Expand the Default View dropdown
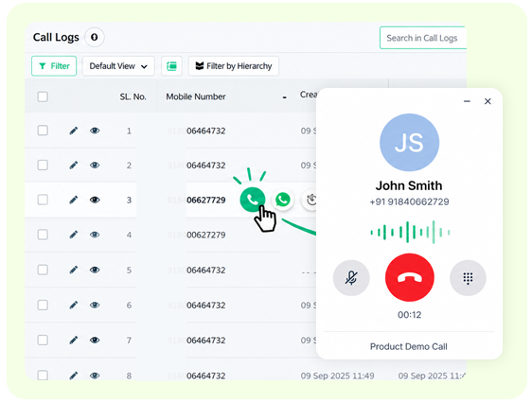Viewport: 532px width, 402px height. 118,66
